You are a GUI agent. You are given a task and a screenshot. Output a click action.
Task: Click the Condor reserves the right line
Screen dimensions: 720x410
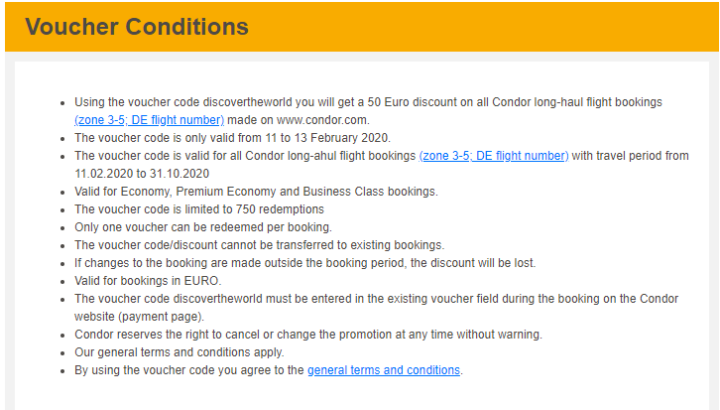click(294, 334)
